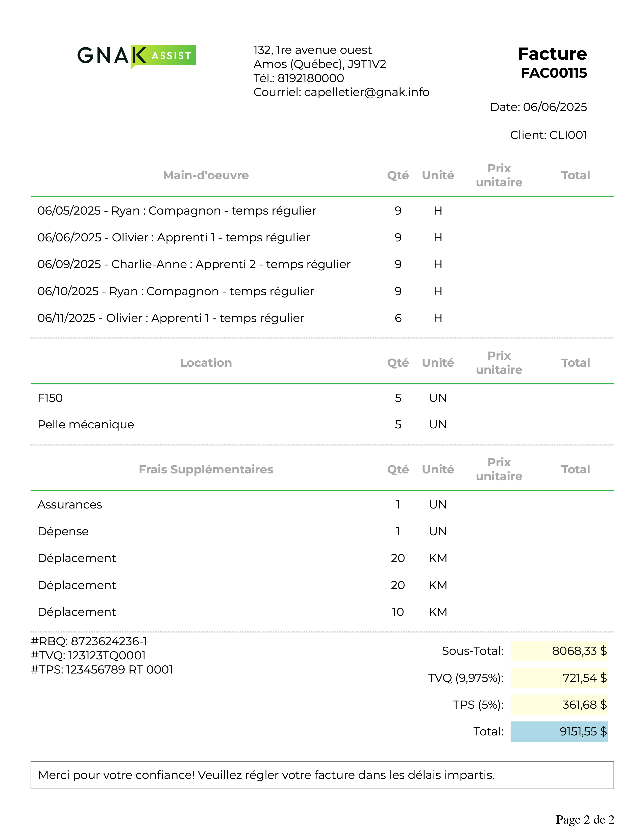Click the F150 rental row

pos(322,398)
